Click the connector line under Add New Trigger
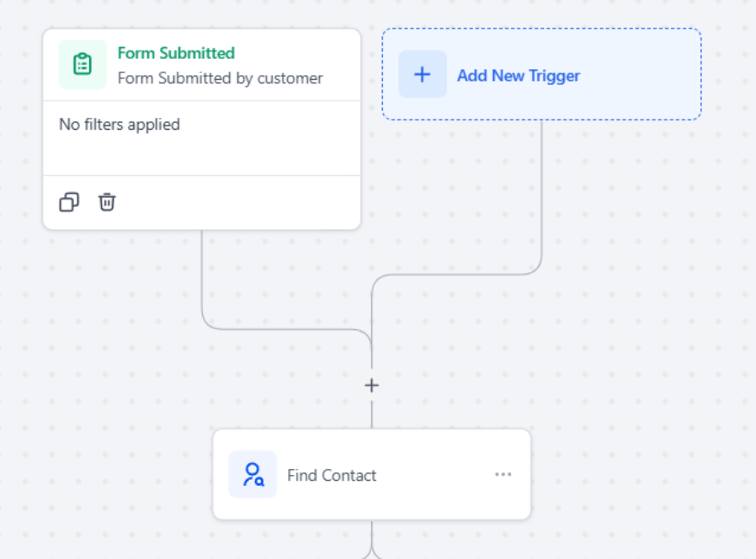 click(541, 194)
